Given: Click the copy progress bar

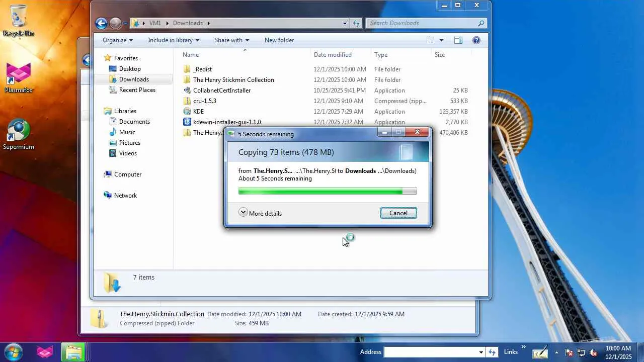Looking at the screenshot, I should click(328, 191).
